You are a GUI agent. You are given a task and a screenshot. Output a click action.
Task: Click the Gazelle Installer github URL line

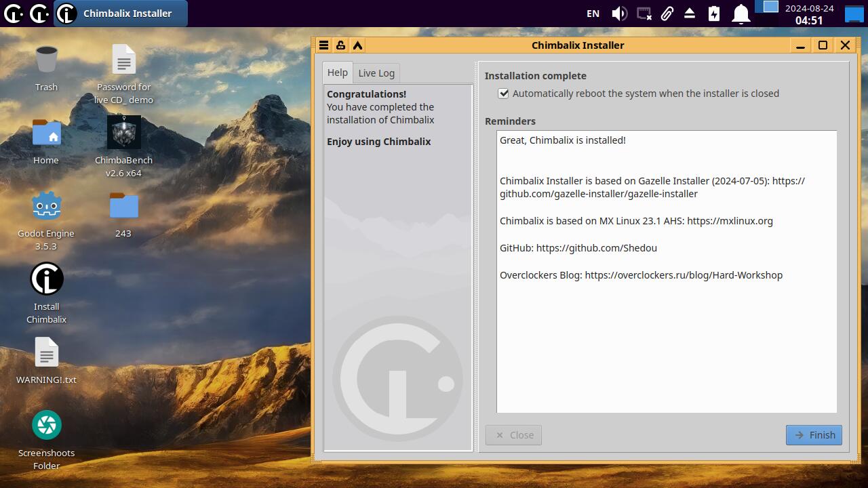[x=652, y=188]
